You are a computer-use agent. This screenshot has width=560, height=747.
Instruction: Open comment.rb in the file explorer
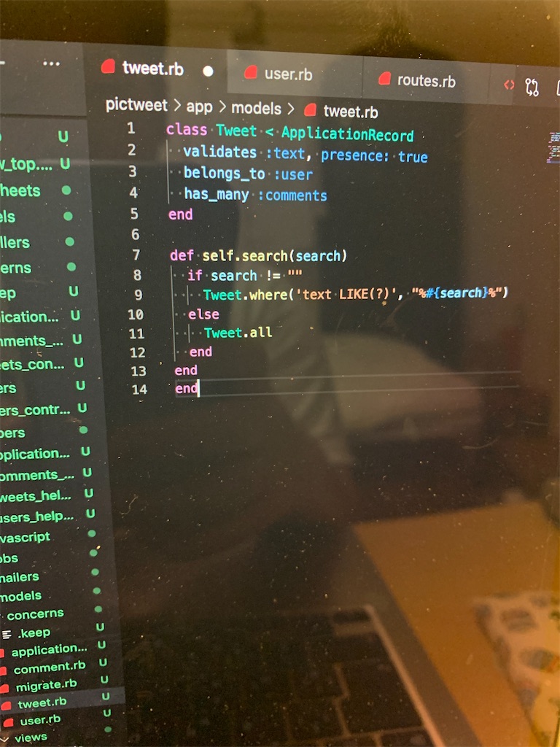coord(50,668)
